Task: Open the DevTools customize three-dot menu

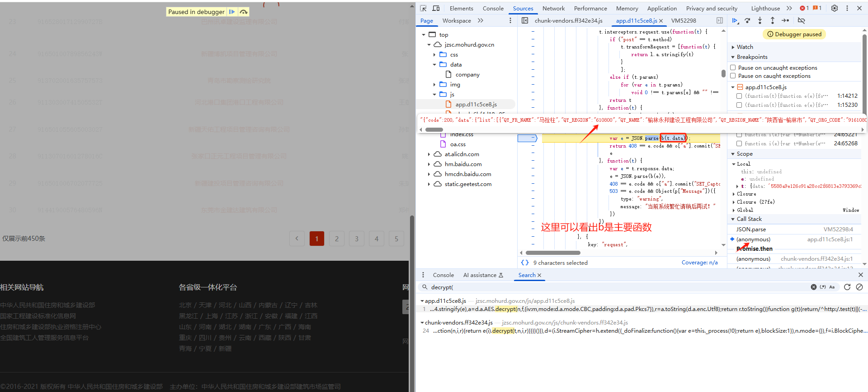Action: (847, 8)
